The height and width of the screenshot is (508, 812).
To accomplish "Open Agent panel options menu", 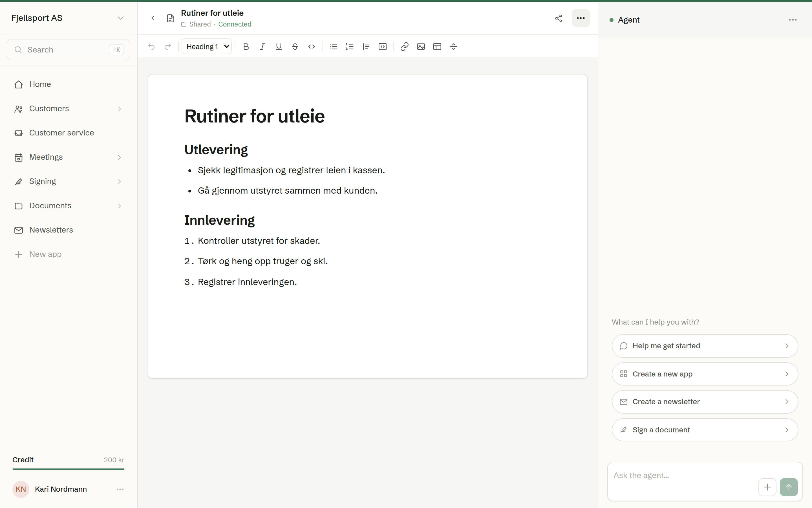I will tap(793, 20).
